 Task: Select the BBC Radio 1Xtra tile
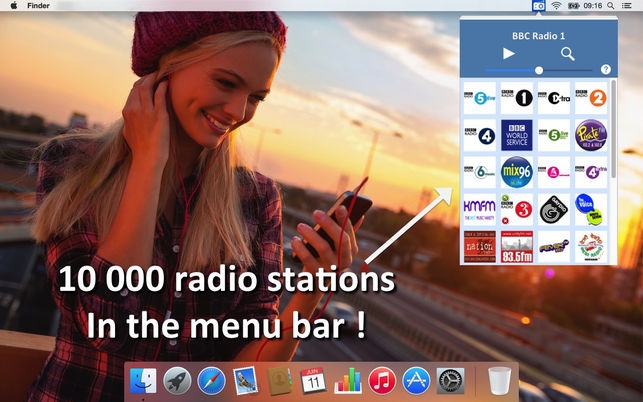coord(554,98)
